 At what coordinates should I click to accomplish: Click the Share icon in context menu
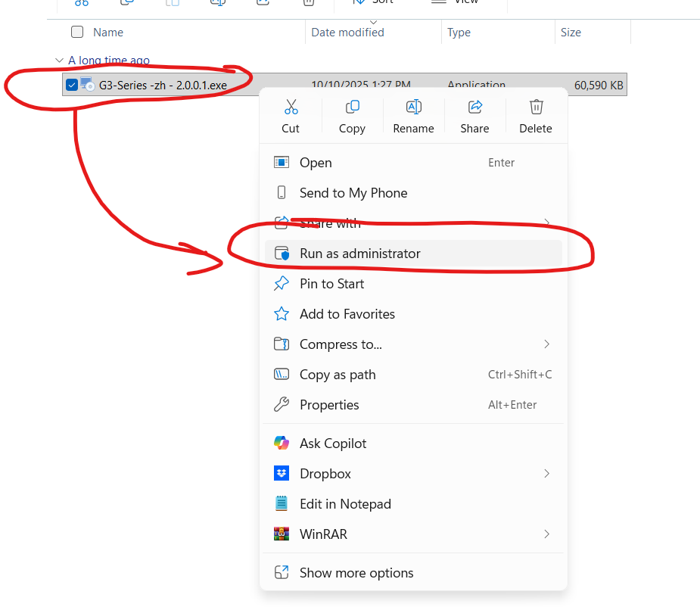(x=474, y=107)
